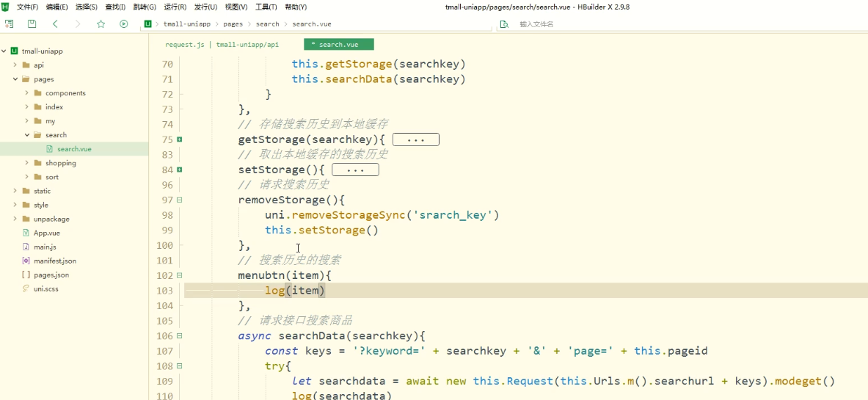The width and height of the screenshot is (868, 400).
Task: Expand the shopping folder chevron
Action: 26,163
